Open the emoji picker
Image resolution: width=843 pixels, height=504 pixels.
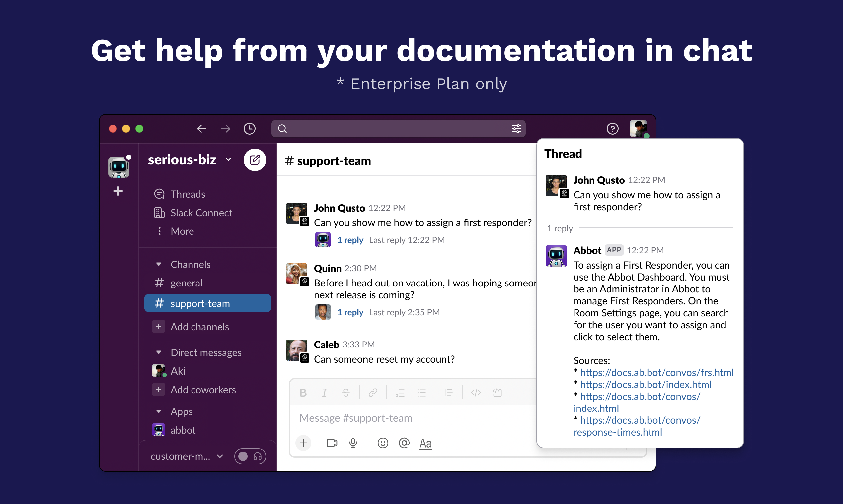coord(383,443)
